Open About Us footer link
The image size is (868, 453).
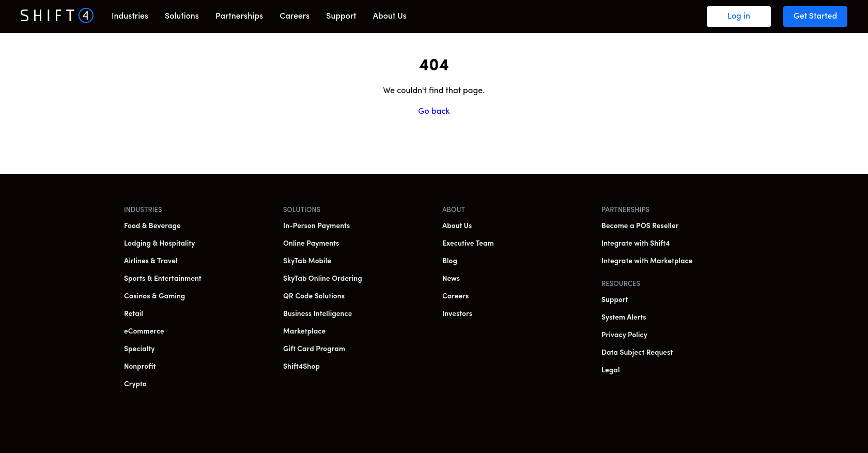tap(457, 226)
